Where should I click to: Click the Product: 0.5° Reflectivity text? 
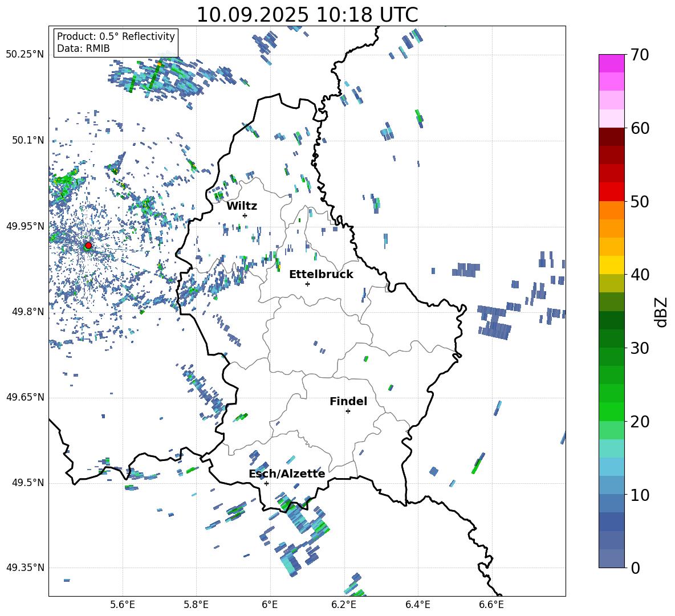[x=116, y=36]
